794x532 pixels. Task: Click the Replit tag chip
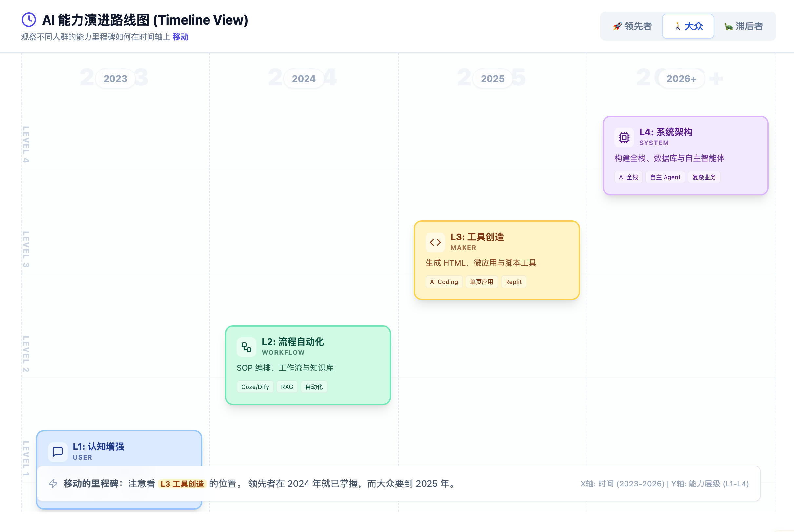click(x=513, y=282)
